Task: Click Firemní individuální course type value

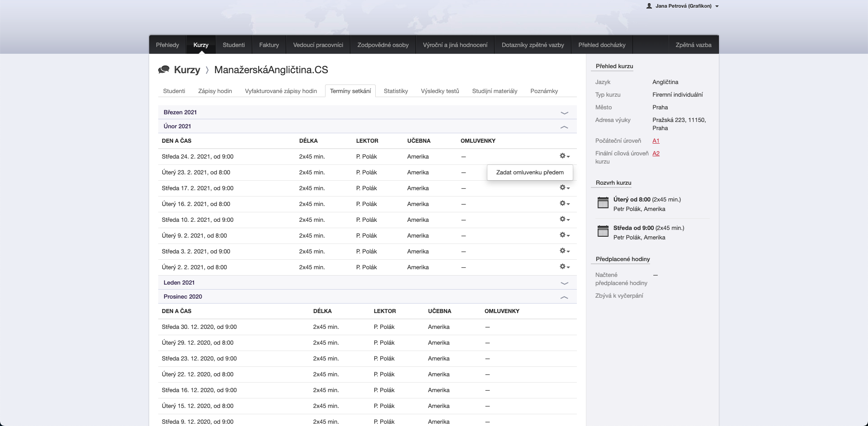Action: point(678,94)
